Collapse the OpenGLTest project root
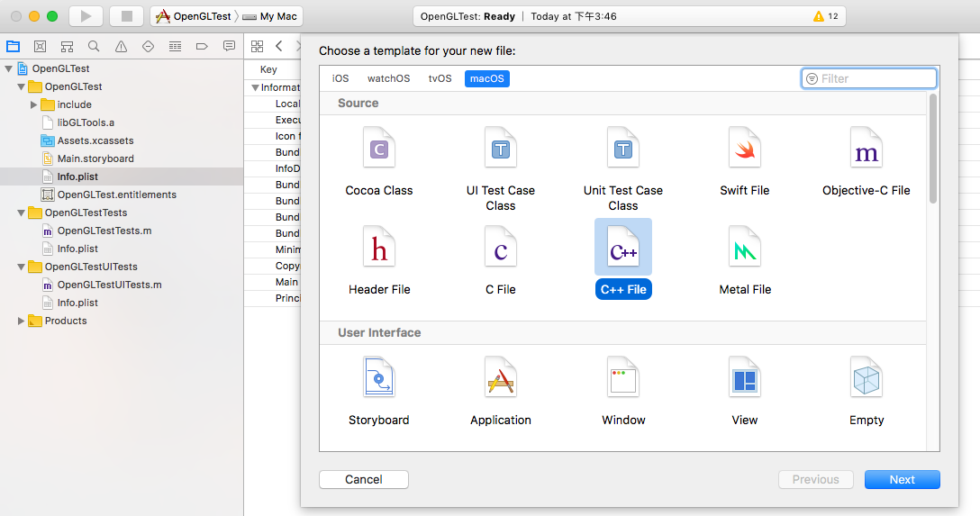 click(9, 68)
